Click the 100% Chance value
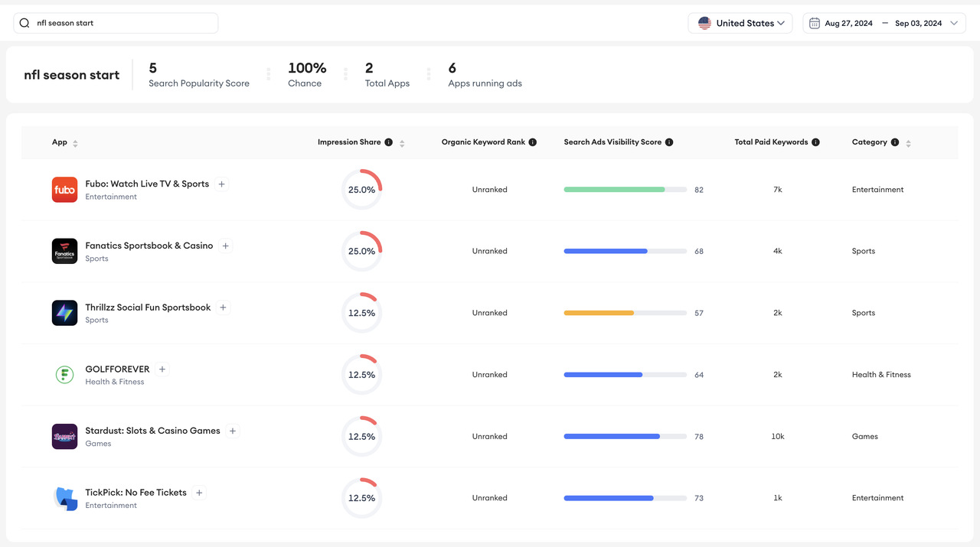This screenshot has height=547, width=980. click(x=307, y=68)
